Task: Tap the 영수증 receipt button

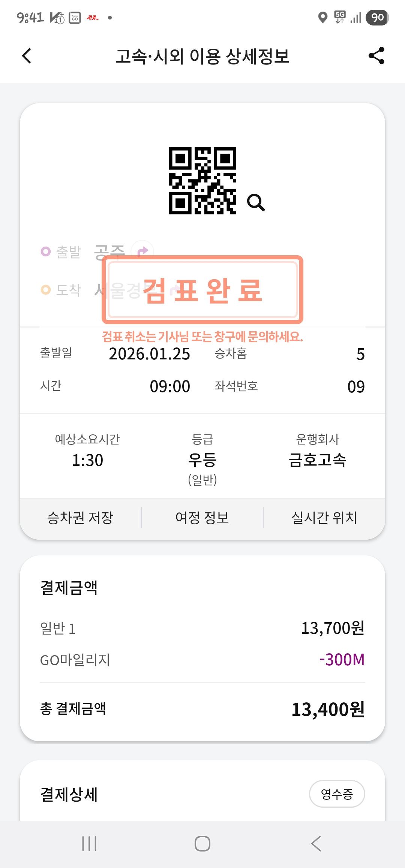Action: click(x=337, y=794)
